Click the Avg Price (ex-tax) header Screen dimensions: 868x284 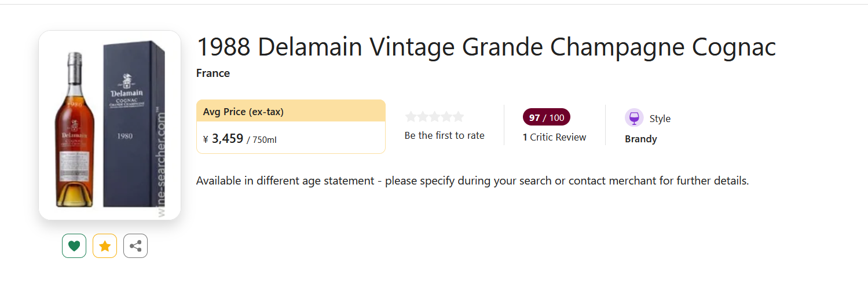tap(243, 112)
